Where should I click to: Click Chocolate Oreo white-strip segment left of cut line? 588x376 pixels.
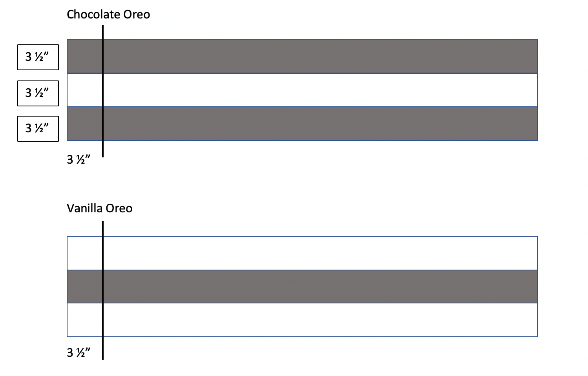tap(85, 90)
